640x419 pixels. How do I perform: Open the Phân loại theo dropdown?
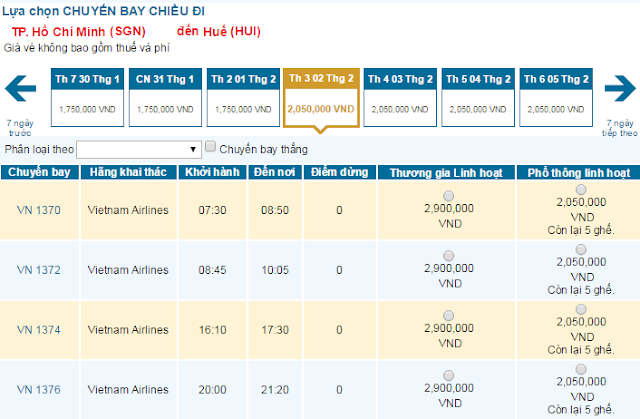139,149
